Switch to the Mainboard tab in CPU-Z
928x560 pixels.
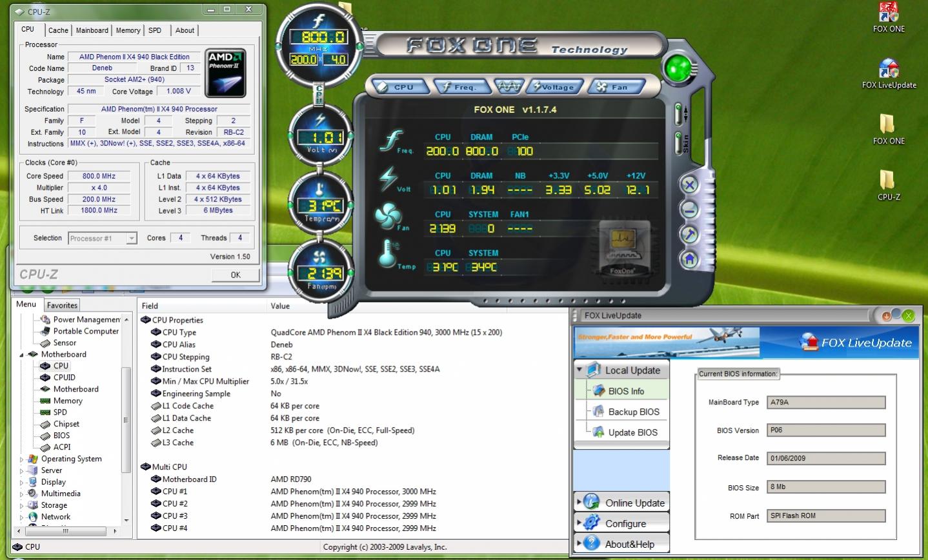click(x=92, y=30)
